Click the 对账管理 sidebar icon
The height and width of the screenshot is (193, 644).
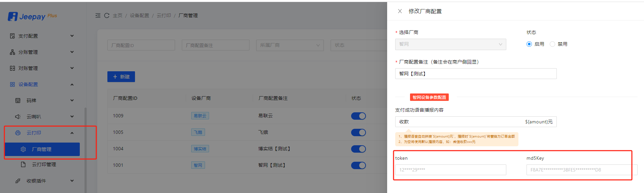(12, 68)
